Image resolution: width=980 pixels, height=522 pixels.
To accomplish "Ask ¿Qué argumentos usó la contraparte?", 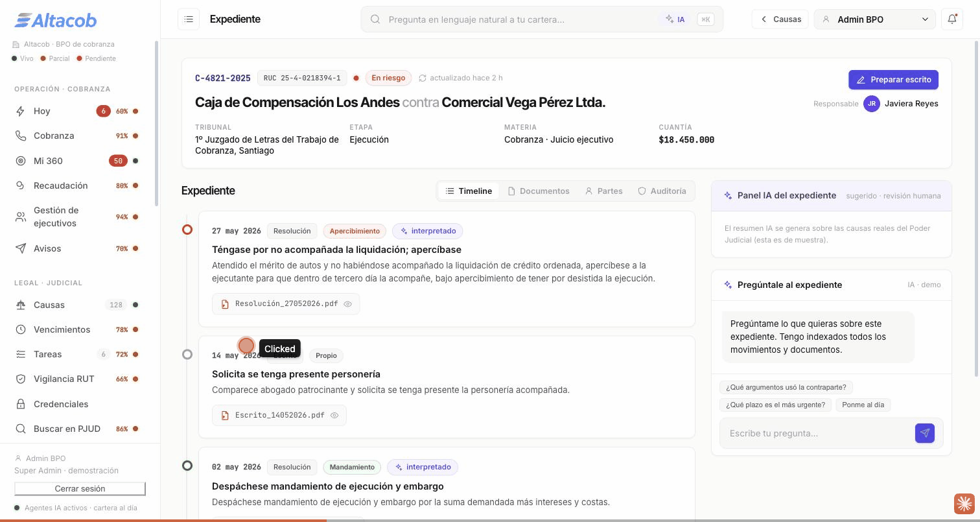I will 786,387.
